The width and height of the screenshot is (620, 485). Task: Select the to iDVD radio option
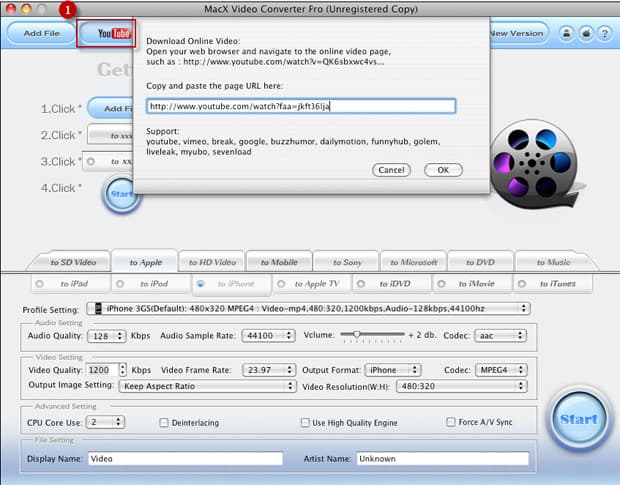click(x=361, y=284)
